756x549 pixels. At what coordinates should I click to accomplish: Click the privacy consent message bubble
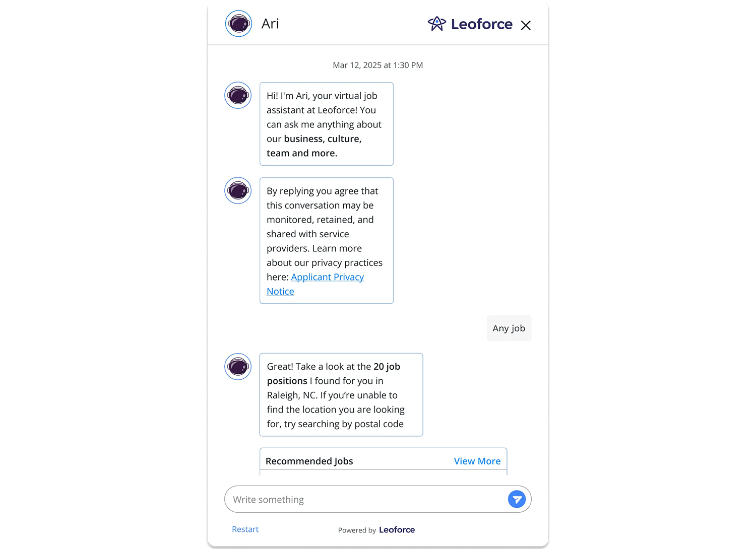click(x=326, y=240)
